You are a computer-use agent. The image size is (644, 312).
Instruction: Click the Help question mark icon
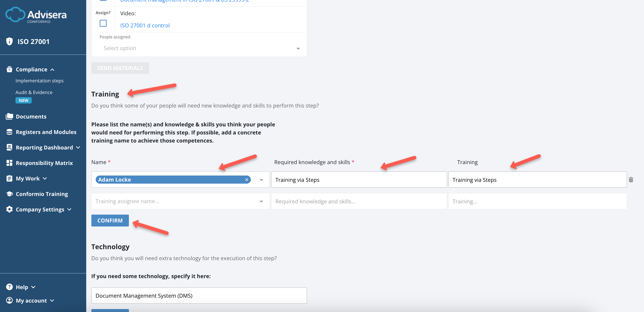click(x=9, y=287)
